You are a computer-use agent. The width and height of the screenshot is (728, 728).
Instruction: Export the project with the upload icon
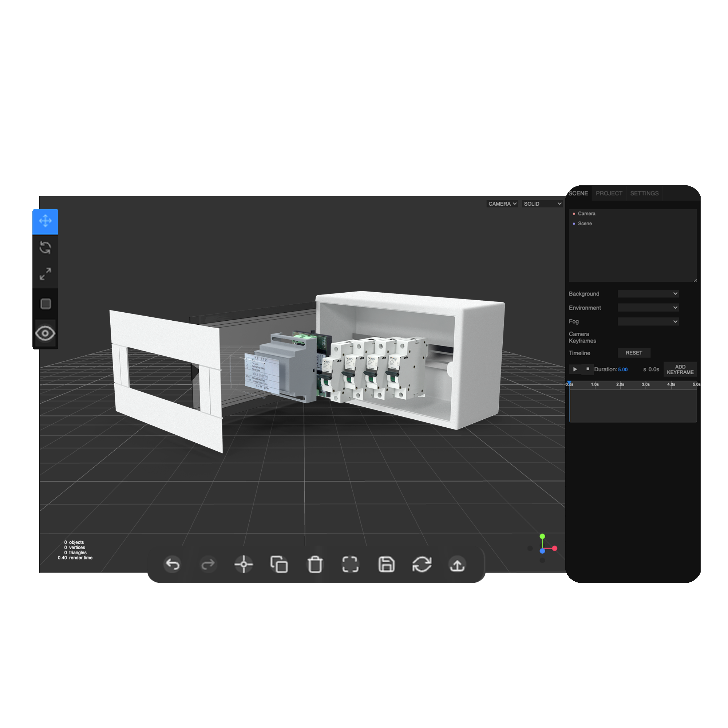pos(457,564)
